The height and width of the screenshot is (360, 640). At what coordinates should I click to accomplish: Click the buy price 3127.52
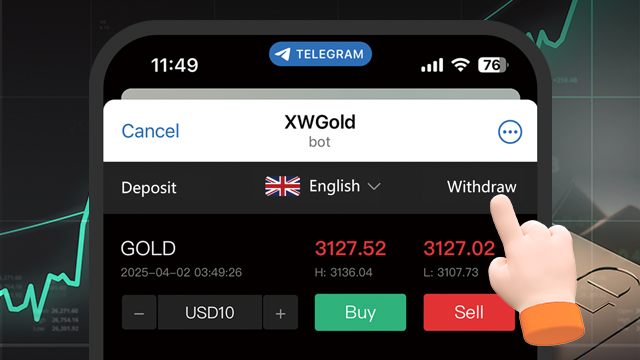(350, 249)
